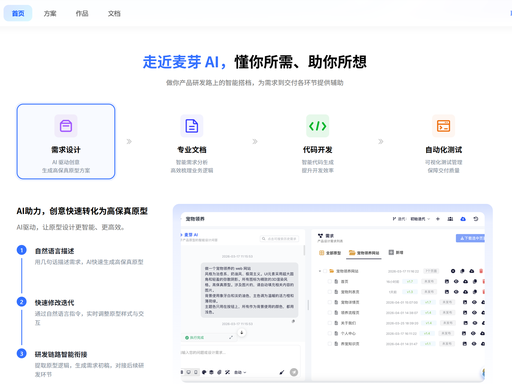The height and width of the screenshot is (384, 512).
Task: Tick the checkbox for the 宠物列表页 row
Action: [330, 292]
